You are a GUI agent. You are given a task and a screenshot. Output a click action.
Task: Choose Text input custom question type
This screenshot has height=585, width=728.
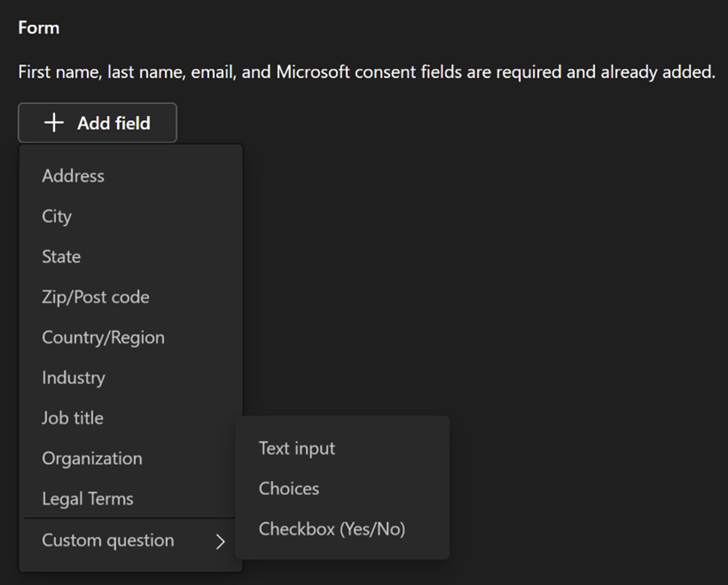pos(297,448)
